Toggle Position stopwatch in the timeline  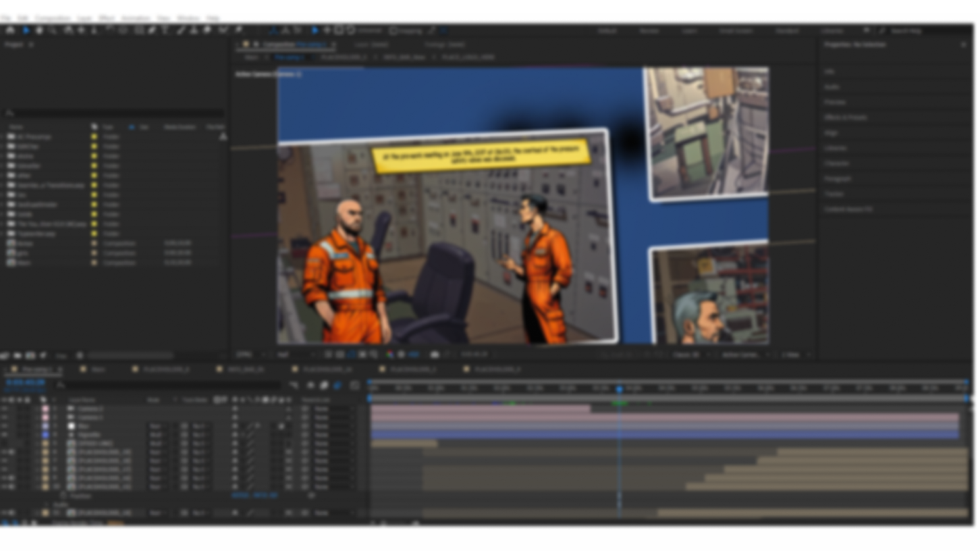[64, 495]
